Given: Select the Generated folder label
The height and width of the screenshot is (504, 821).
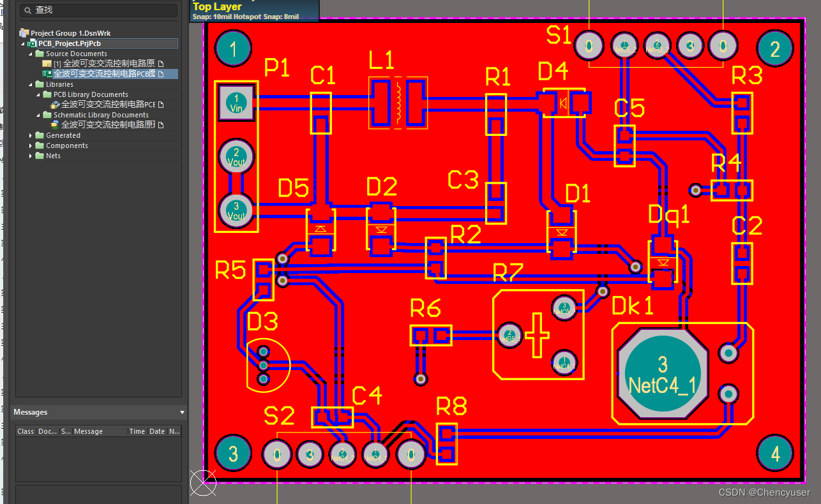Looking at the screenshot, I should (x=63, y=135).
